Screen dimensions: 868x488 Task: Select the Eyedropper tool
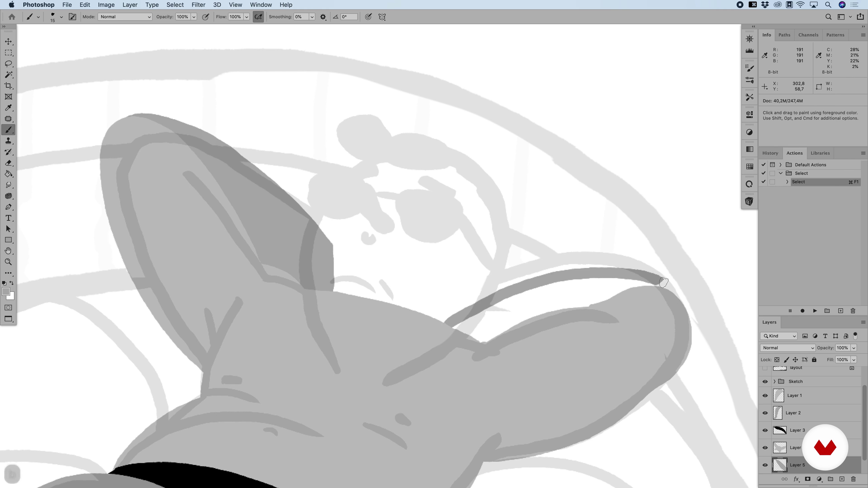(x=8, y=108)
